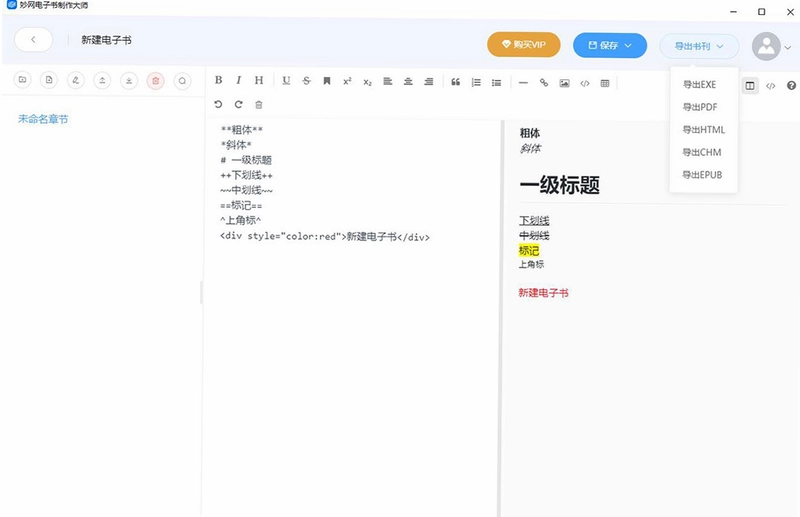The image size is (800, 517).
Task: Click the move chapter up icon
Action: [102, 80]
